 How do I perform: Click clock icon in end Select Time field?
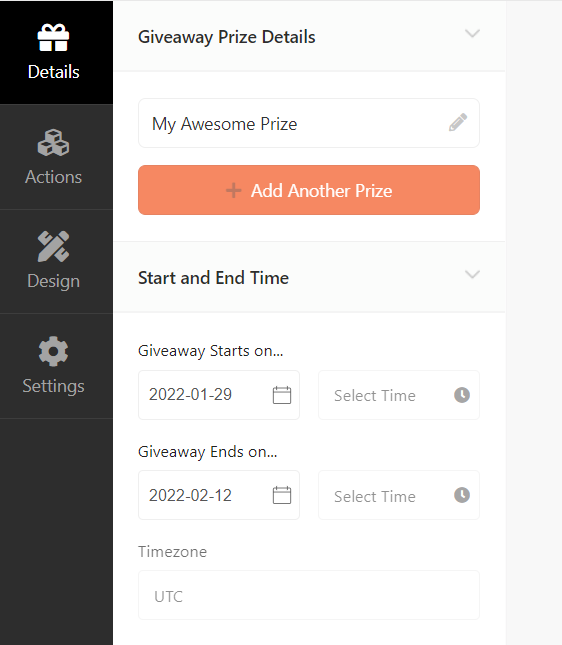462,495
